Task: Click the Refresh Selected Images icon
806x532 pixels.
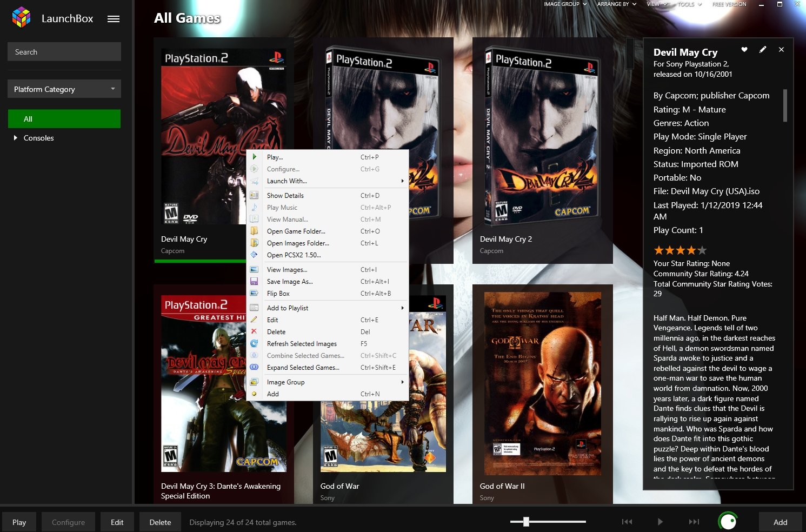Action: (x=254, y=343)
